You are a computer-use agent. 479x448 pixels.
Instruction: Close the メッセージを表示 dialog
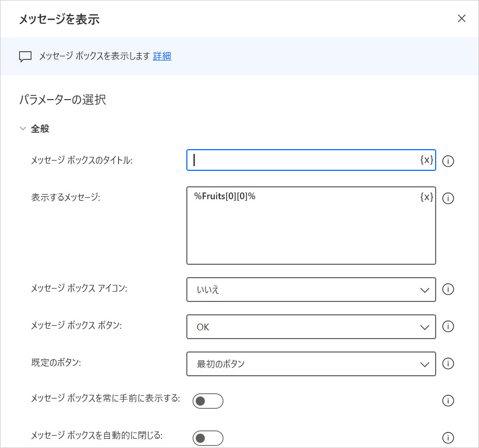click(461, 19)
